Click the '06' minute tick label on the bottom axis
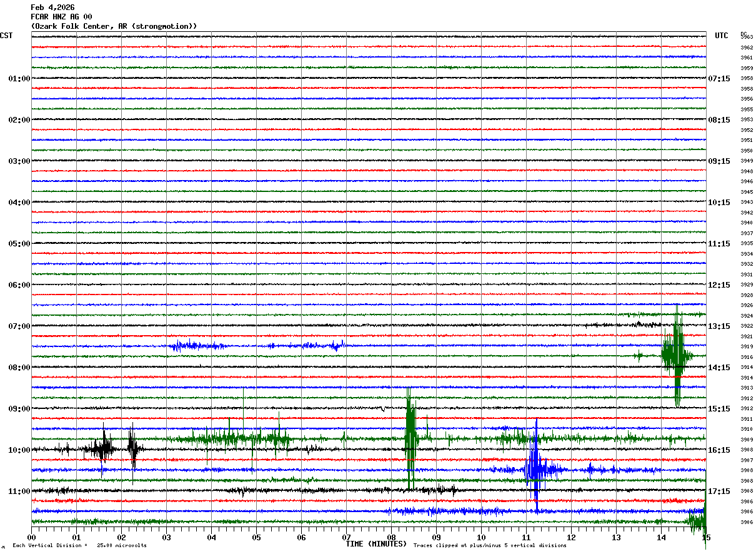The image size is (756, 554). [x=302, y=537]
